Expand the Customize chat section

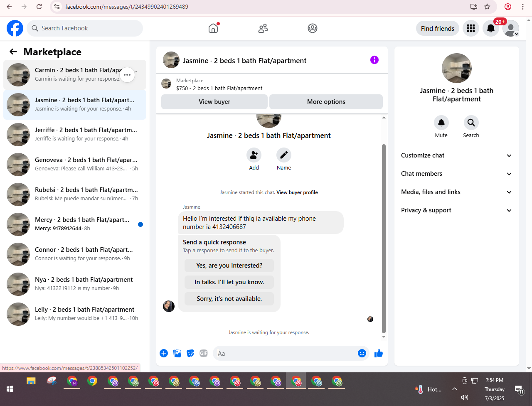pos(457,155)
